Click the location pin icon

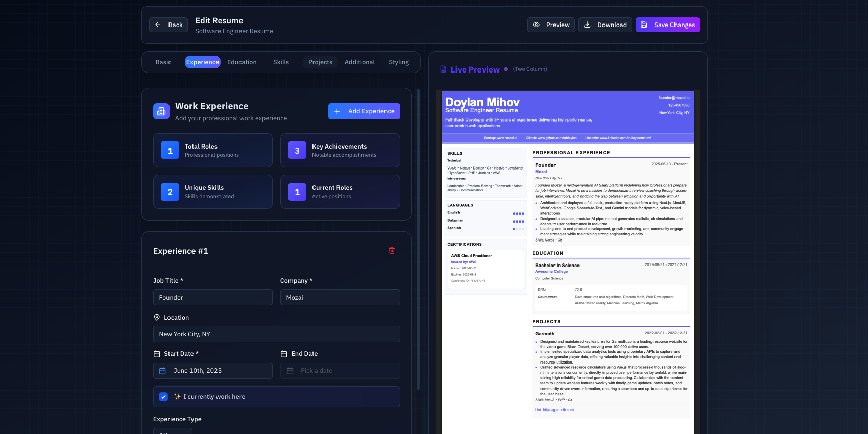point(157,317)
